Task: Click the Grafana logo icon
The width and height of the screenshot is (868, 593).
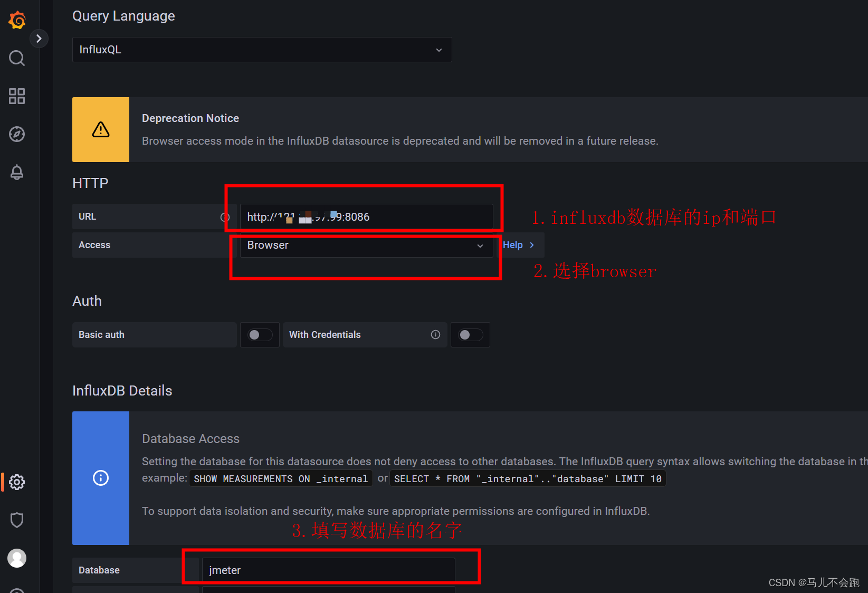Action: (17, 20)
